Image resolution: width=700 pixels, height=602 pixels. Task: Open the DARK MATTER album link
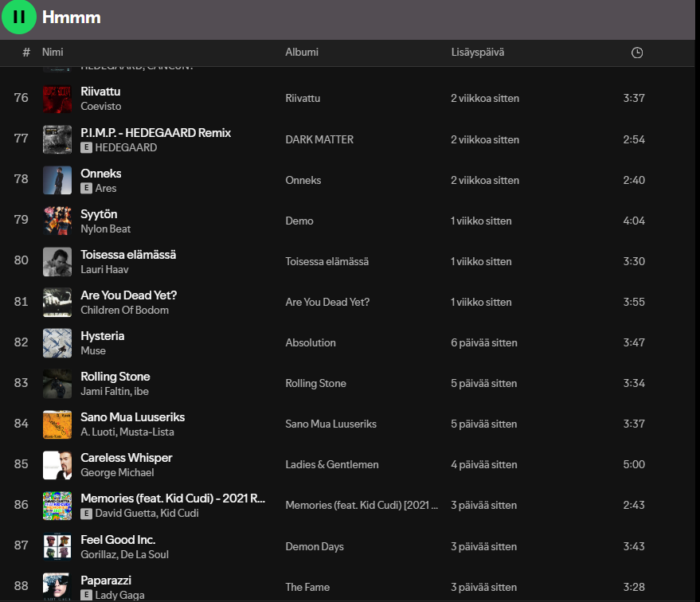319,139
